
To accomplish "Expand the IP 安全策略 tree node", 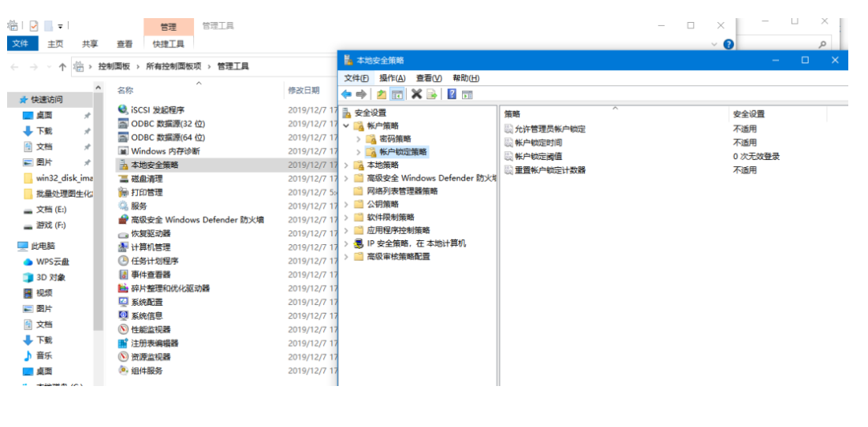I will (x=347, y=243).
